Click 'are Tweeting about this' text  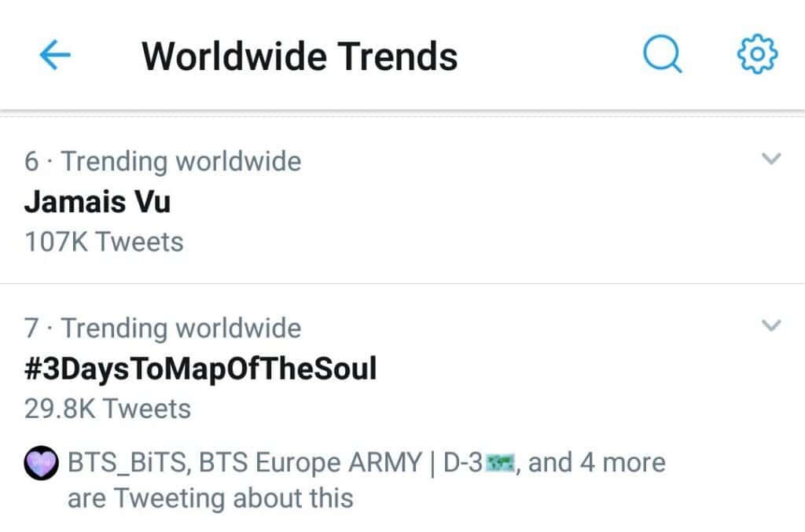pyautogui.click(x=210, y=498)
